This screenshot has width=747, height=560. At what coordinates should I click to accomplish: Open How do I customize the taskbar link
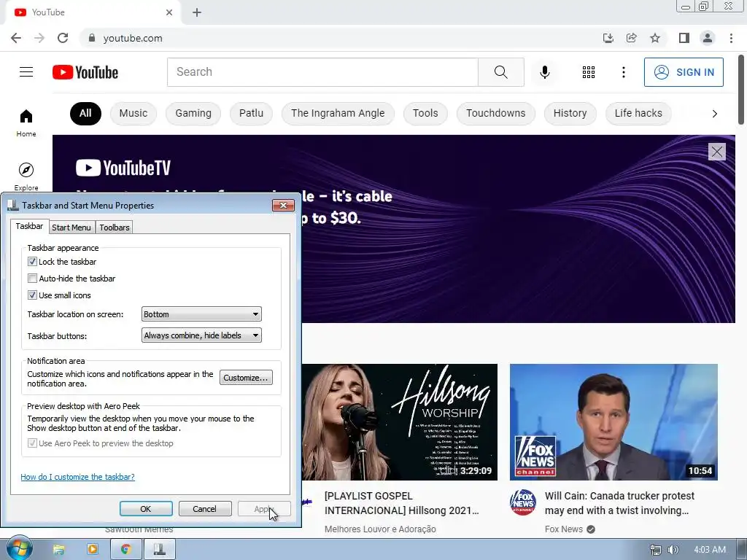77,477
